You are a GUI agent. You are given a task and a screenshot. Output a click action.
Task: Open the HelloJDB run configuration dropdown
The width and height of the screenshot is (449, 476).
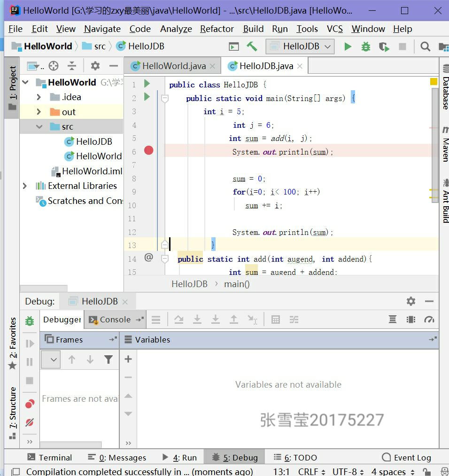coord(301,47)
